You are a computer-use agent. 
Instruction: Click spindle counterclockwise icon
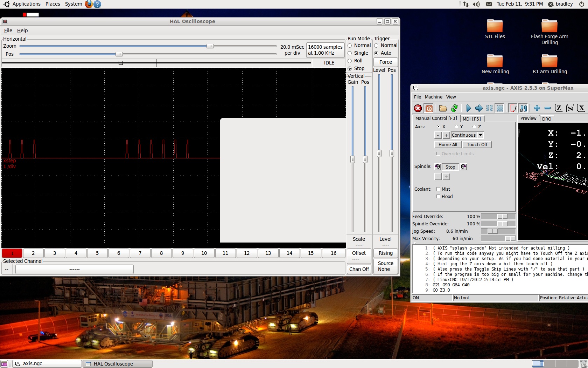click(x=437, y=167)
